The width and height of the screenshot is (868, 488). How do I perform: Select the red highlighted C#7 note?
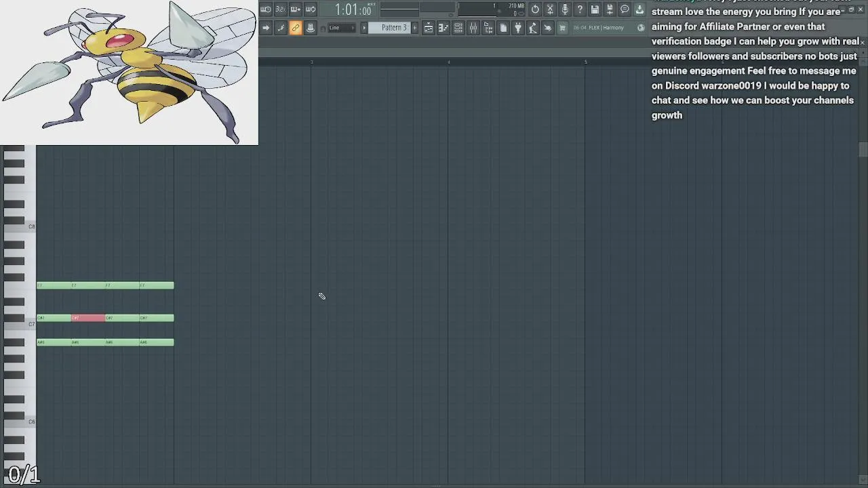click(x=88, y=318)
